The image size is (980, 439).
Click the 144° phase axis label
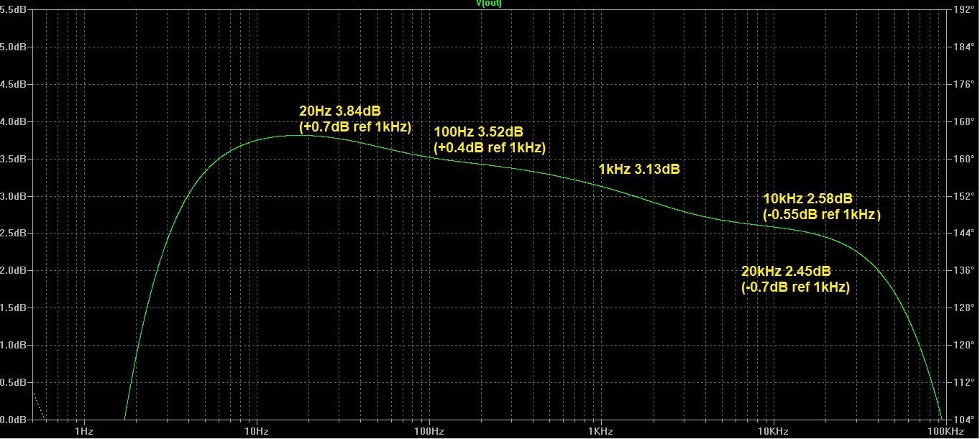tap(963, 234)
